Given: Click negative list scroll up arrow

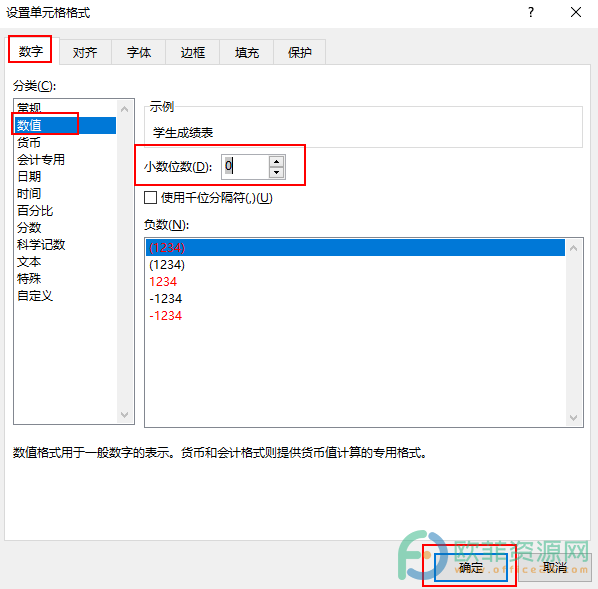Looking at the screenshot, I should pyautogui.click(x=573, y=248).
